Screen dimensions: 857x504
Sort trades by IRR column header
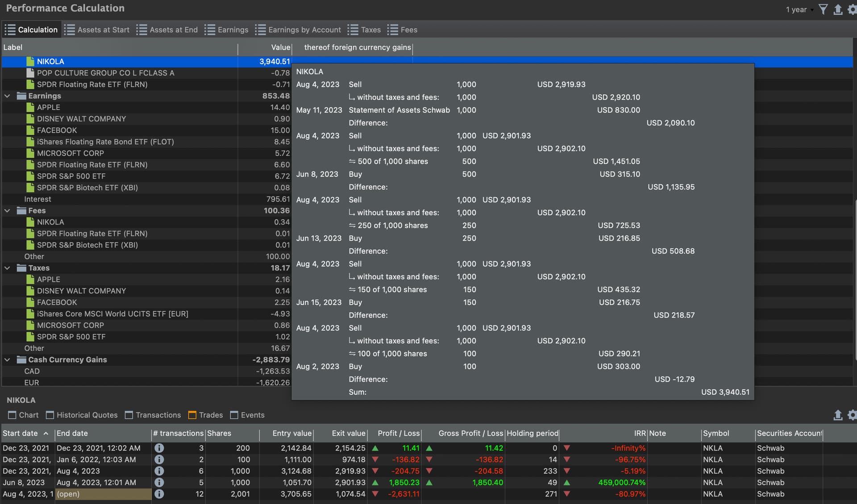pyautogui.click(x=603, y=433)
